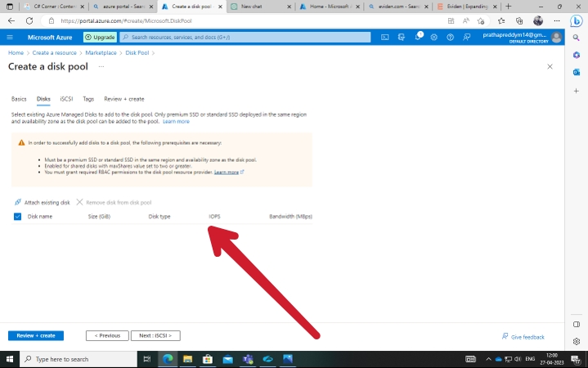
Task: Open Read aloud icon in address bar
Action: (x=466, y=20)
